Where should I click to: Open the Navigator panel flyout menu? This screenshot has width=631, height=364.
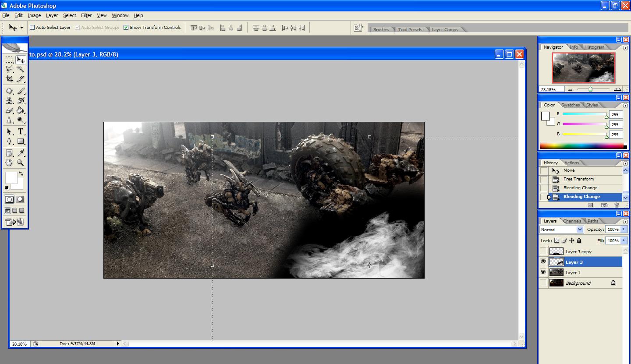click(624, 47)
